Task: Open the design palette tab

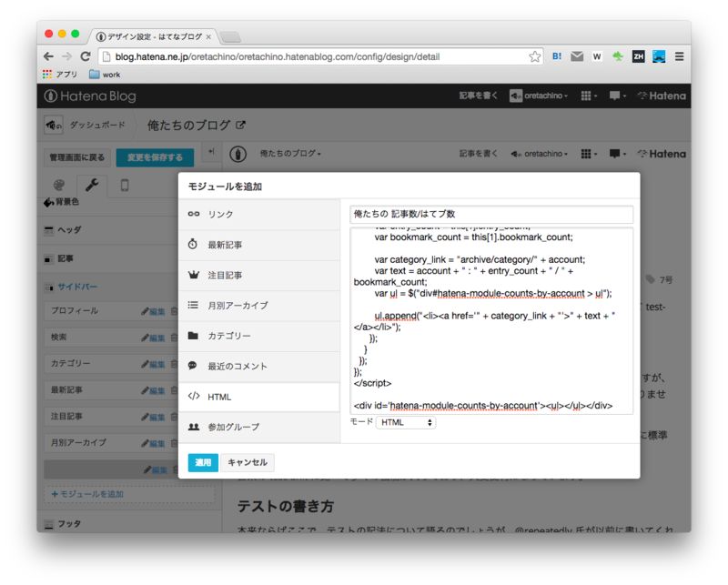Action: [59, 186]
